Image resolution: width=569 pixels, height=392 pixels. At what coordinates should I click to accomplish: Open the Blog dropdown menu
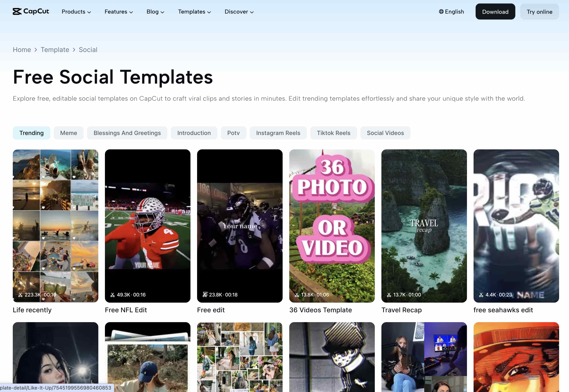pos(155,12)
